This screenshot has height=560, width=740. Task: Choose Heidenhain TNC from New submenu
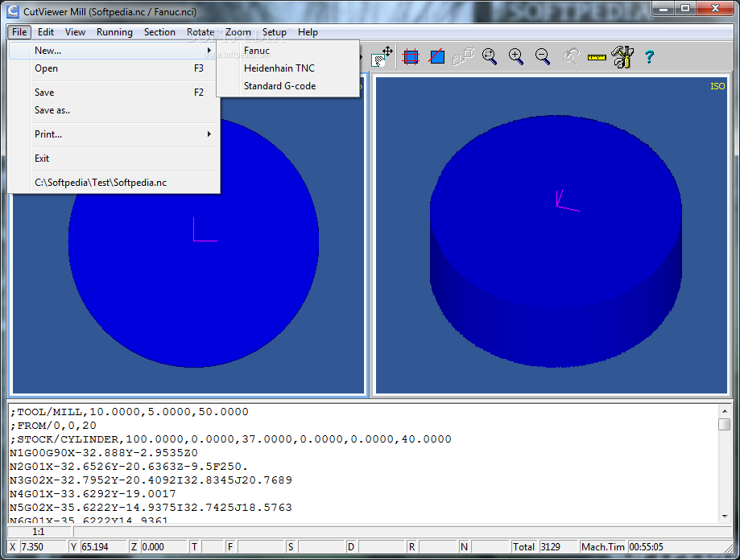point(288,68)
